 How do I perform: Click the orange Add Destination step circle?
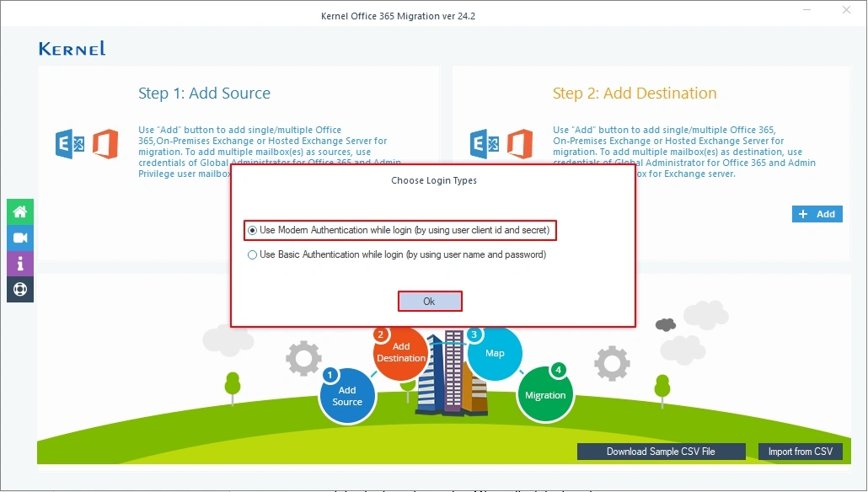pyautogui.click(x=401, y=353)
